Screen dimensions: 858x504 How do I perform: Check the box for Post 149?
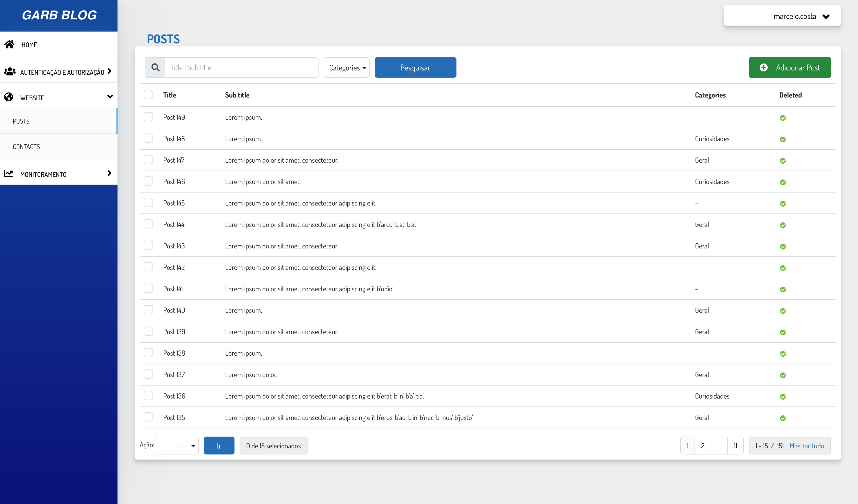pyautogui.click(x=148, y=117)
